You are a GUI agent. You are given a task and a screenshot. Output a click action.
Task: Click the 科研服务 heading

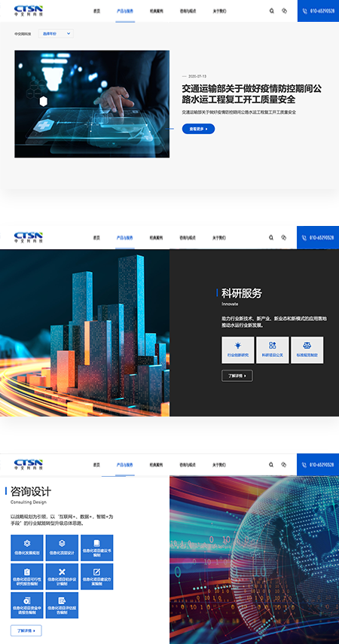242,293
